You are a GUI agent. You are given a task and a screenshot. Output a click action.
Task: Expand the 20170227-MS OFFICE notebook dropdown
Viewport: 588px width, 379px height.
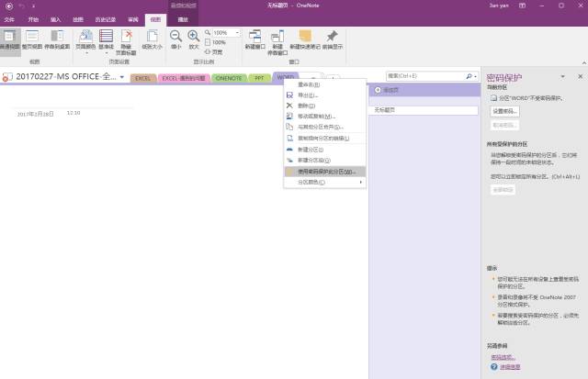tap(122, 77)
